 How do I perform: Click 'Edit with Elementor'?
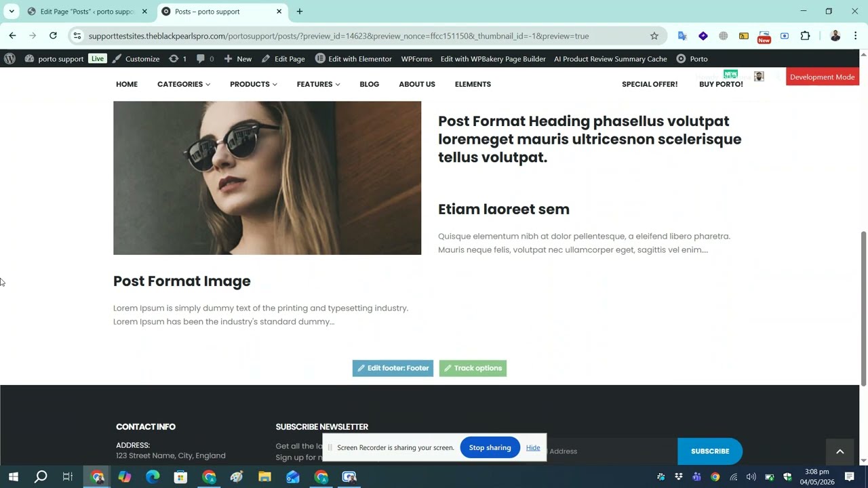tap(353, 59)
